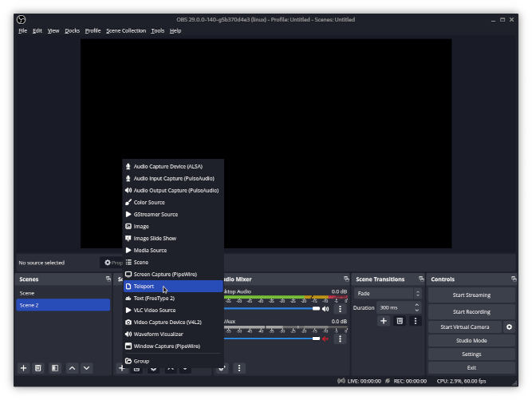The image size is (532, 400).
Task: Choose Audio Input Capture (PulseAudio) source
Action: click(x=173, y=178)
